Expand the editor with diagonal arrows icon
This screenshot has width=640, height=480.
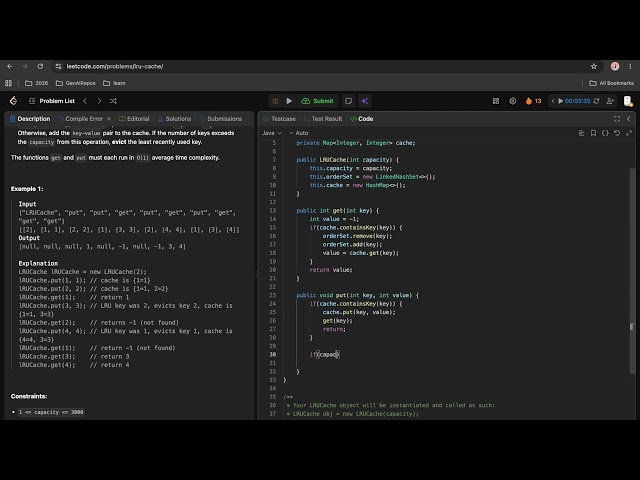[629, 133]
